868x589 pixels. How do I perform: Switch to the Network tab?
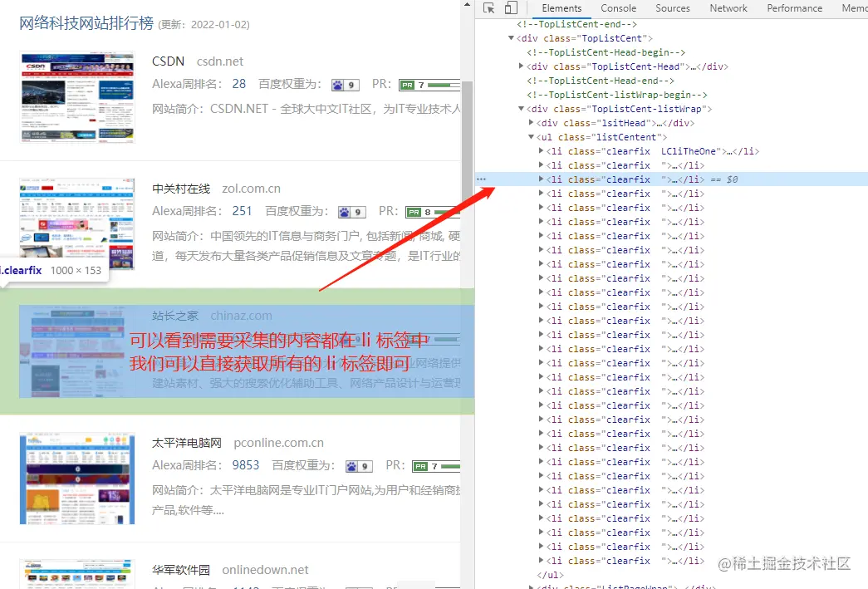(x=728, y=7)
